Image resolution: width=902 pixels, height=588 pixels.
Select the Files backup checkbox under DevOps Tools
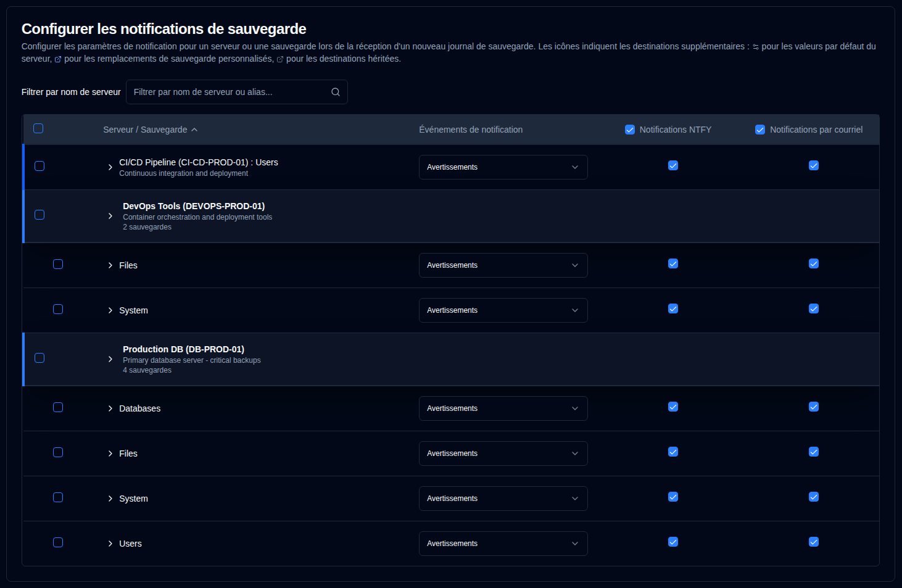tap(58, 264)
